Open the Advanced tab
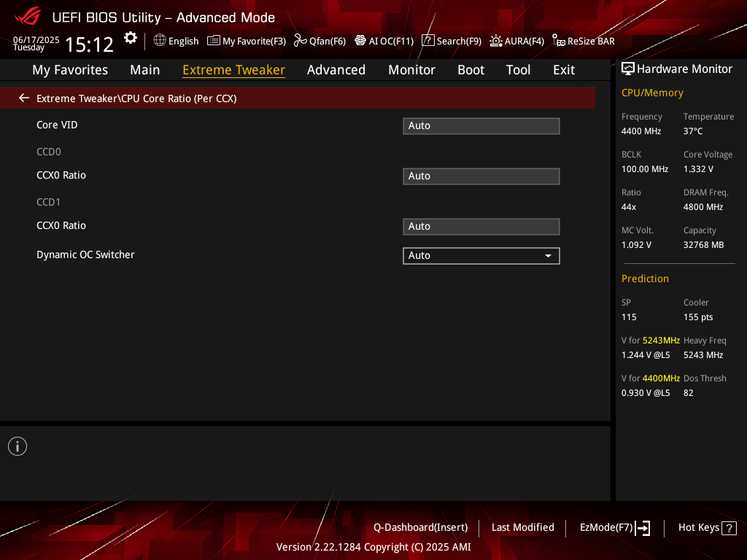 pos(336,70)
